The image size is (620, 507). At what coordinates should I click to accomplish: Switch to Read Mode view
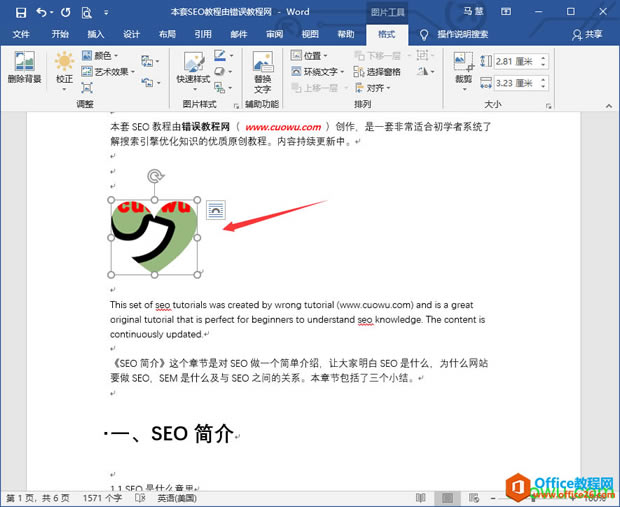[x=421, y=498]
